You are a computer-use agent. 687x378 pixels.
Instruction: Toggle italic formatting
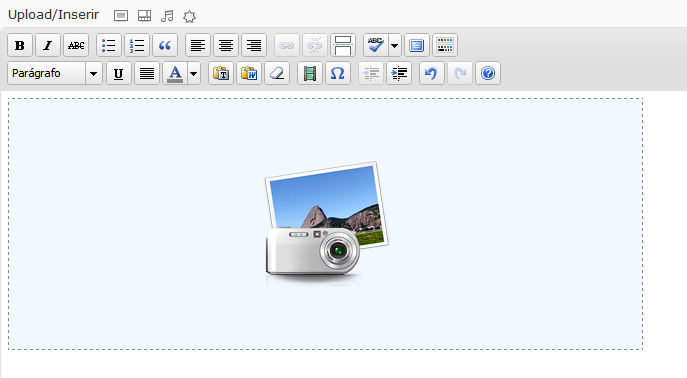(48, 45)
